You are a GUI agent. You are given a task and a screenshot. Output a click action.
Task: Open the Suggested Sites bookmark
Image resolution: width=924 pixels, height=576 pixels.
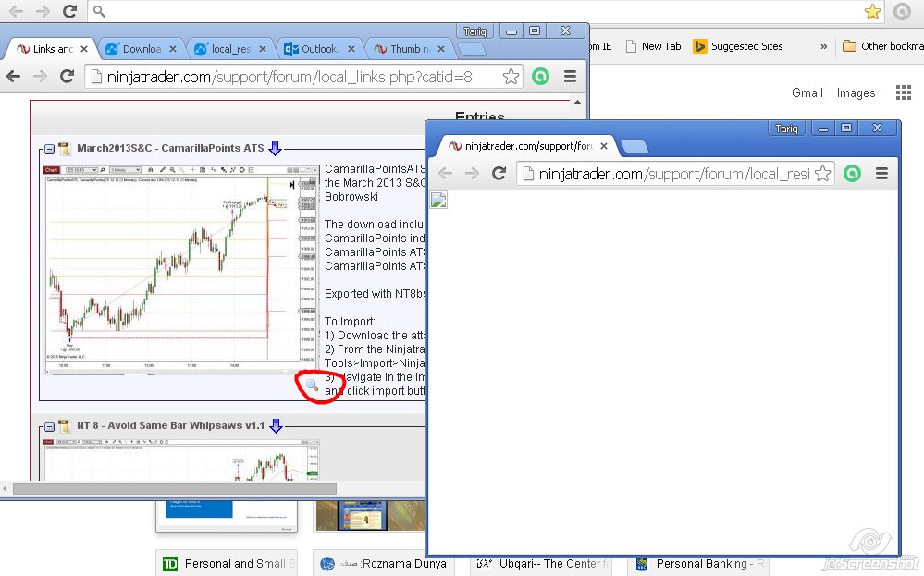tap(738, 46)
